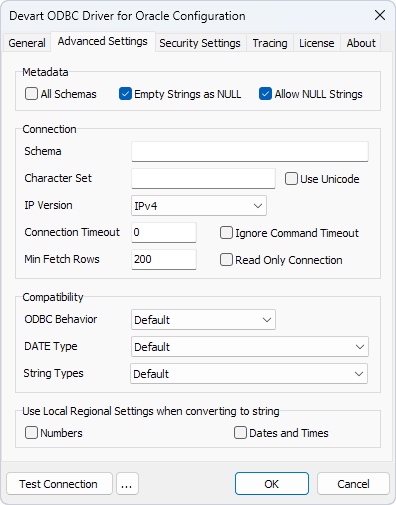Screen dimensions: 396x505
Task: Click the 'ODBC Behavior' label
Action: [61, 319]
